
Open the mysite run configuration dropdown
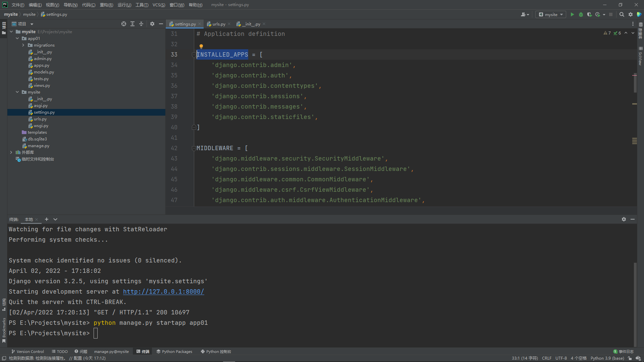click(x=551, y=14)
